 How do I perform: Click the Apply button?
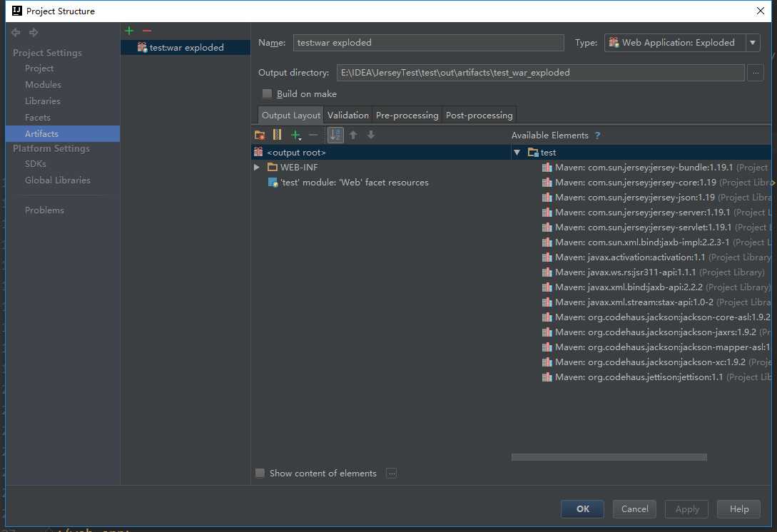(x=687, y=508)
